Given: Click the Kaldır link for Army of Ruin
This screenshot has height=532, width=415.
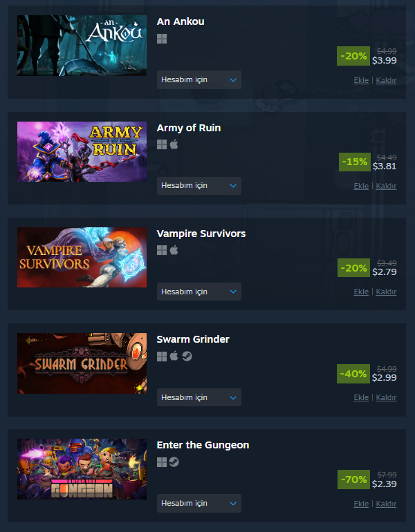Looking at the screenshot, I should coord(386,186).
